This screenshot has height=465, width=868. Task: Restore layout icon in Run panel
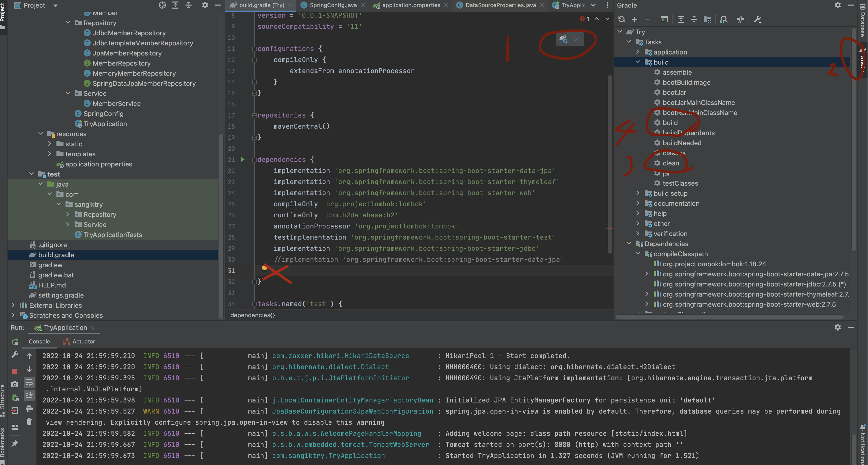pos(14,427)
